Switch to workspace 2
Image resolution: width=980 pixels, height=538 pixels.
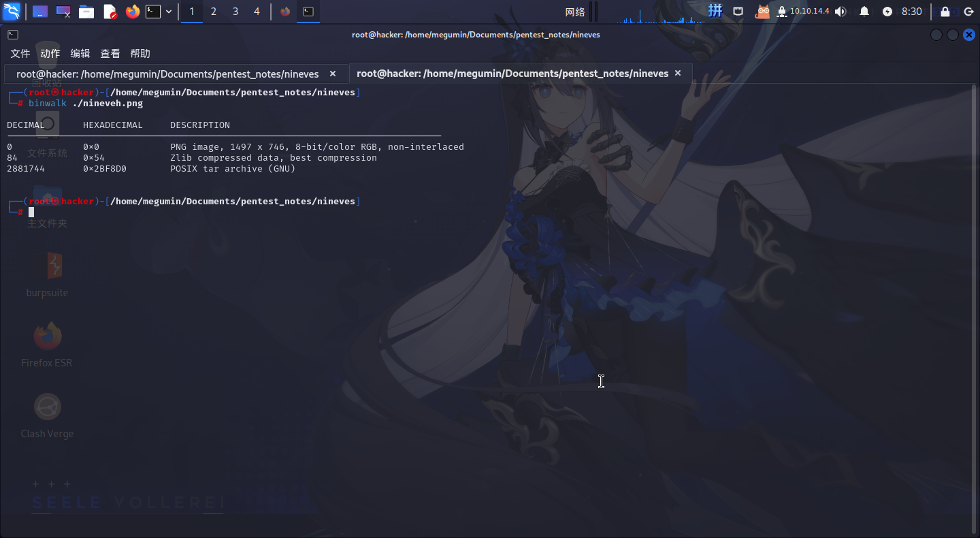pyautogui.click(x=214, y=12)
